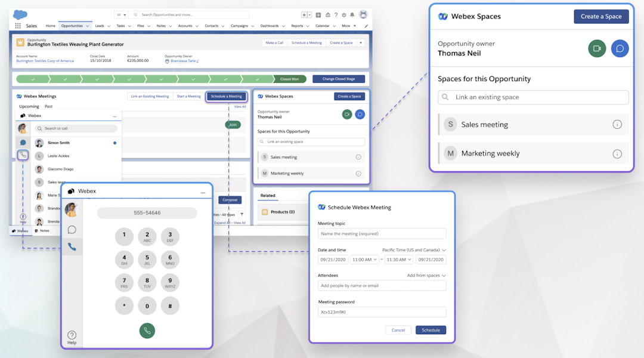Click chat icon in Salesforce Webex Spaces card

[360, 115]
